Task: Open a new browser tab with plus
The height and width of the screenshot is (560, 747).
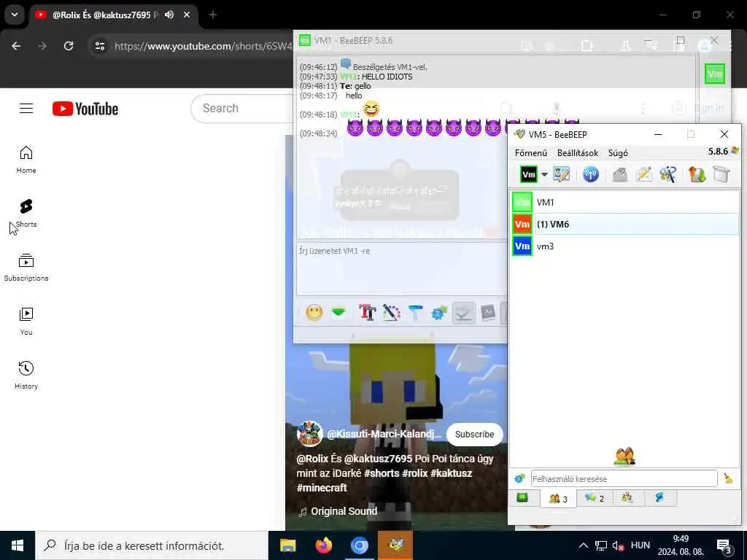Action: [x=213, y=15]
